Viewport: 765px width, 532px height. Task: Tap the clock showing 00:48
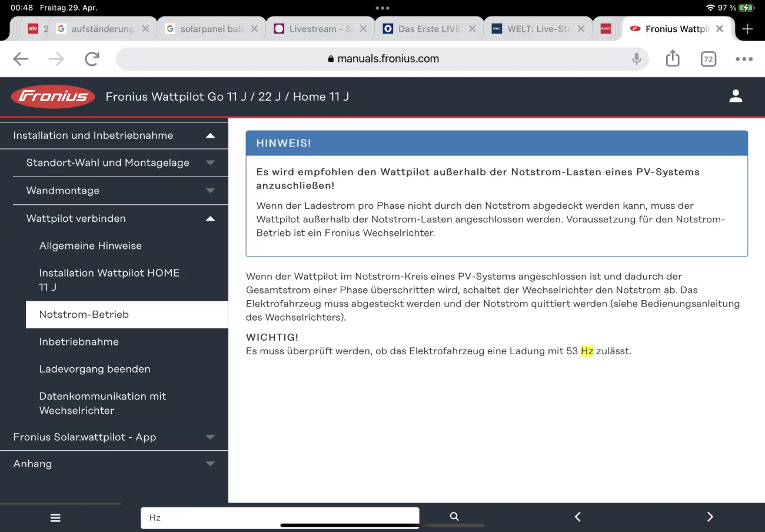tap(22, 8)
